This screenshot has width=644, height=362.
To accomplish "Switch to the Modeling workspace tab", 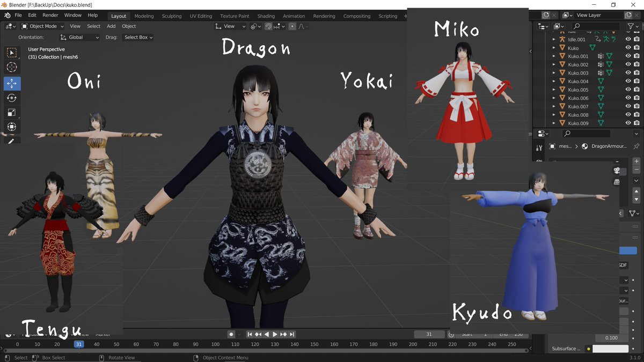I will click(x=144, y=16).
